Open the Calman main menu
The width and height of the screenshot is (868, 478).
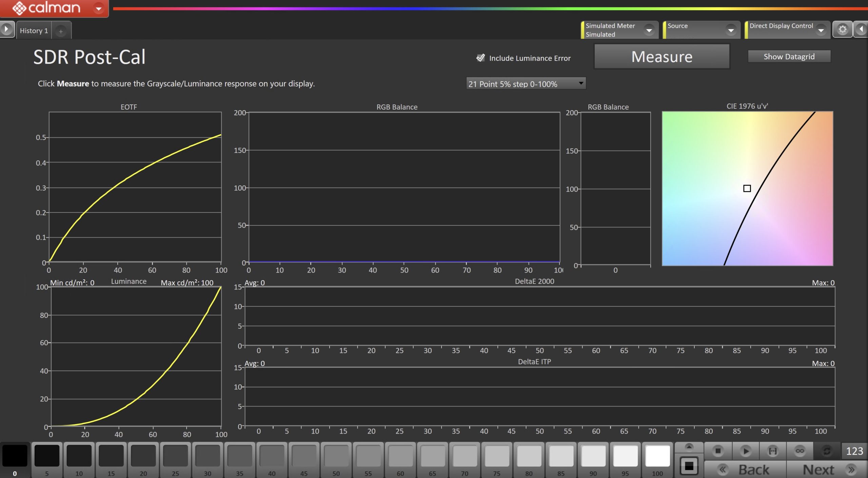(x=54, y=8)
